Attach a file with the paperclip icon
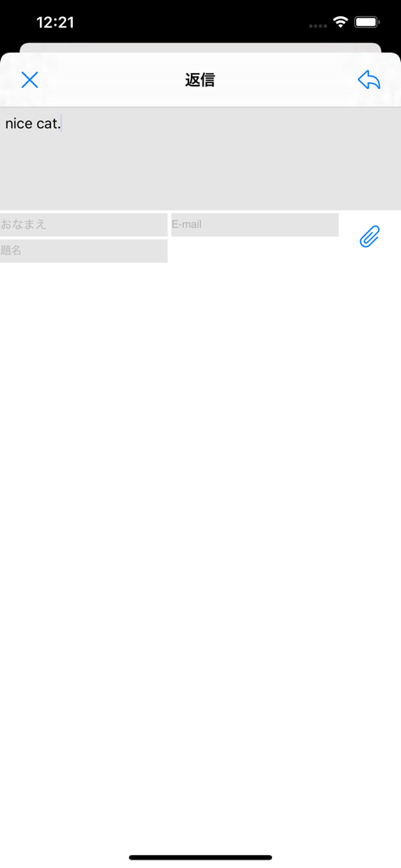401x868 pixels. click(370, 236)
